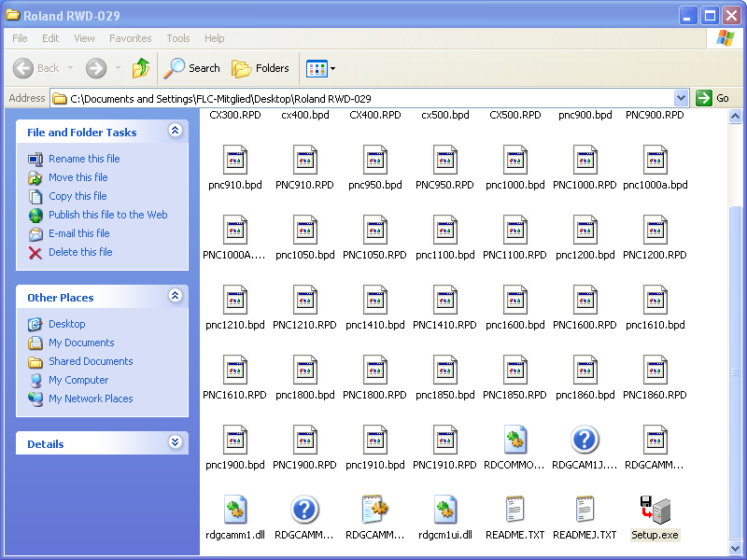Select the PNC950.RPD file icon
The image size is (747, 560).
coord(445,160)
